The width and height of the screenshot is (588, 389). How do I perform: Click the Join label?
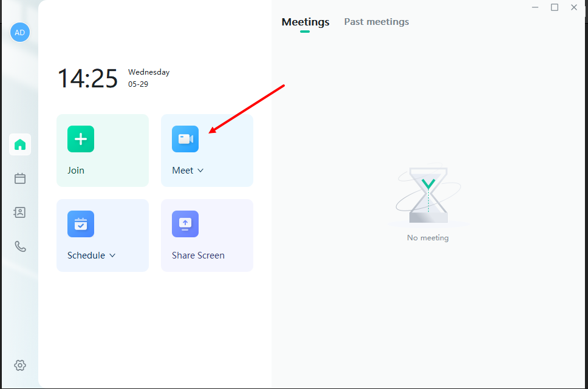point(76,171)
